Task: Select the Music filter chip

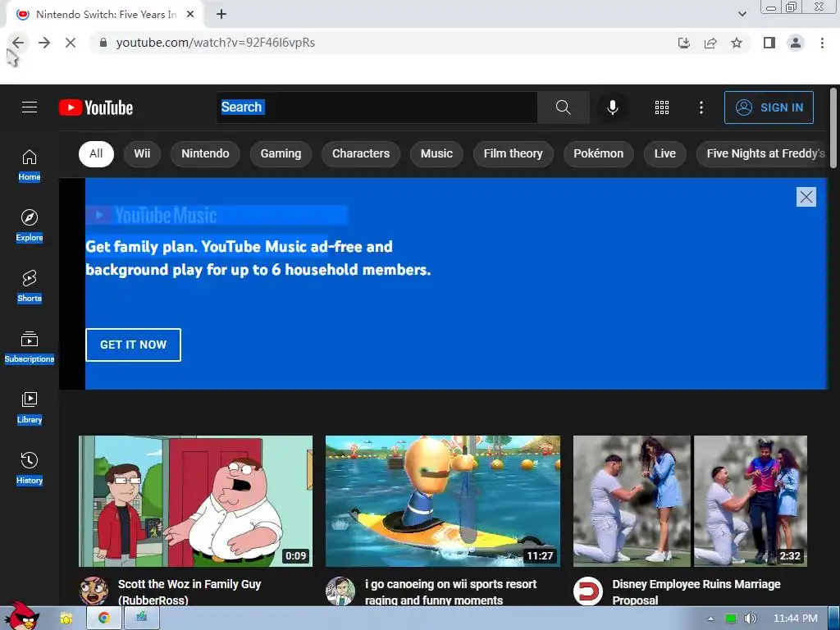Action: click(x=436, y=153)
